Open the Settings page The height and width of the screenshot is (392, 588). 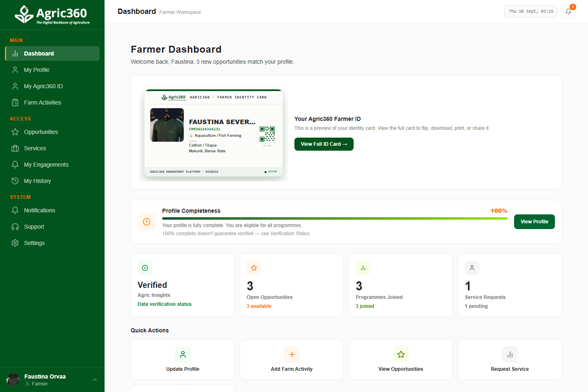(x=52, y=243)
